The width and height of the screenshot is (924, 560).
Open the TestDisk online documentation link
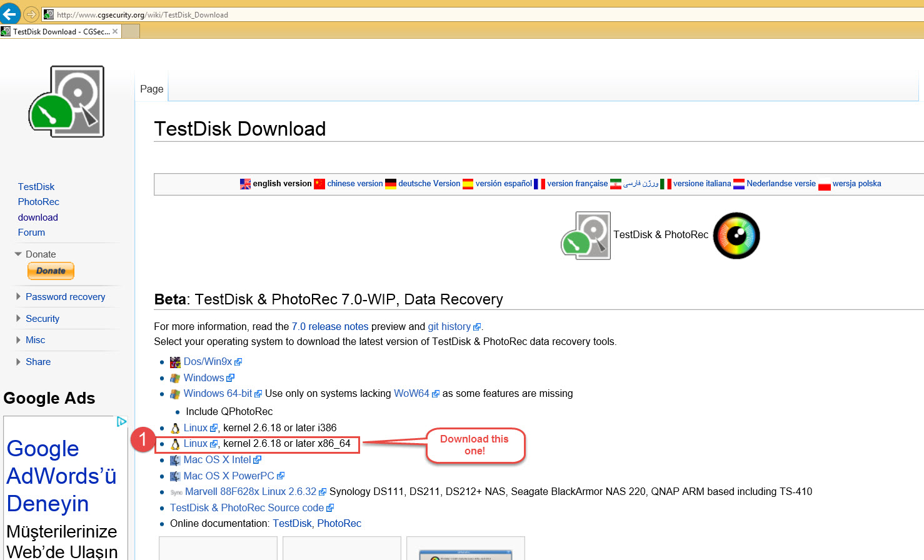point(292,524)
